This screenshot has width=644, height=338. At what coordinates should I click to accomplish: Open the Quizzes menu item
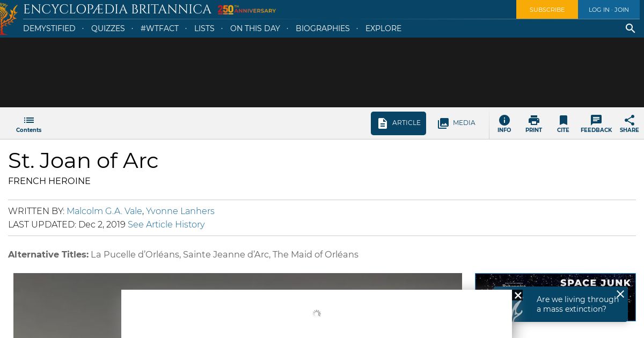point(108,28)
